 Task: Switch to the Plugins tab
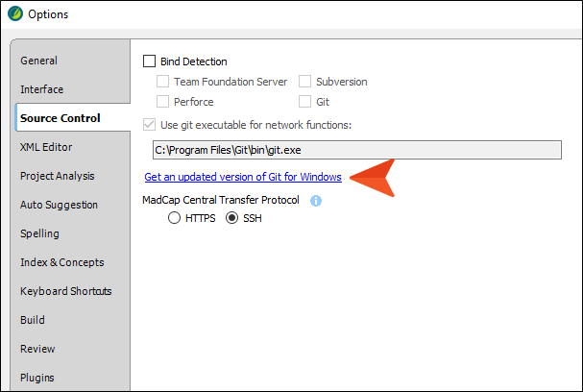pyautogui.click(x=37, y=378)
